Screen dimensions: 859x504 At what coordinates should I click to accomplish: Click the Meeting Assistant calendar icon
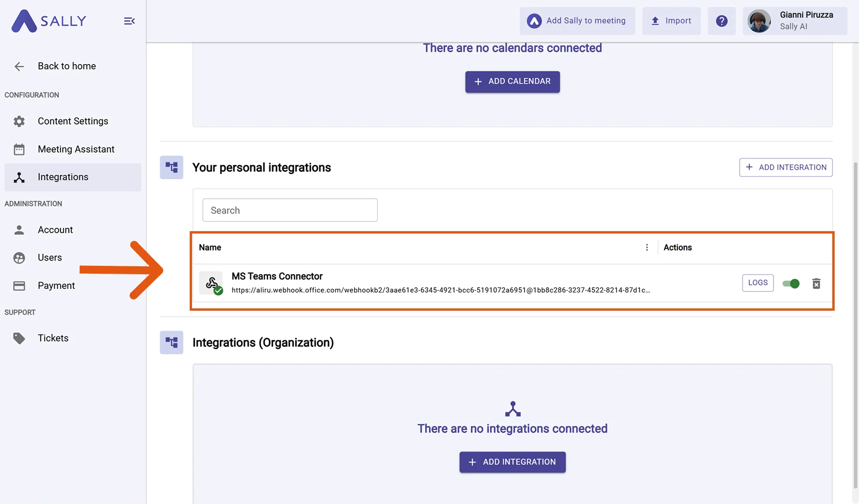click(19, 149)
